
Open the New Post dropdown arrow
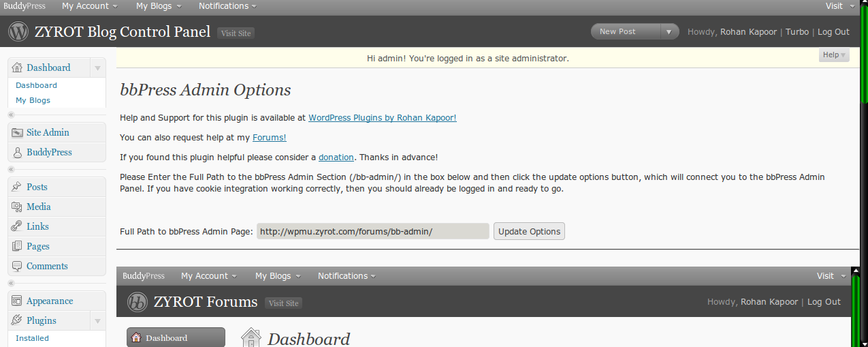tap(670, 31)
